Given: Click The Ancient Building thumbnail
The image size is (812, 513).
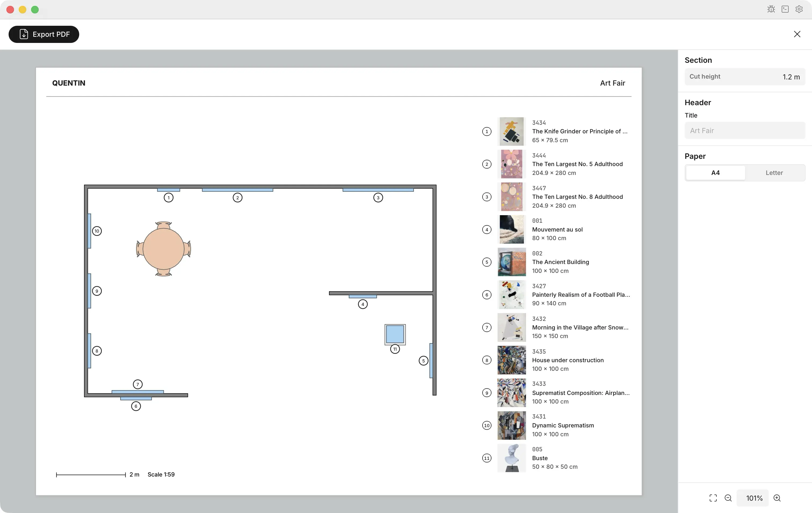Looking at the screenshot, I should point(512,262).
